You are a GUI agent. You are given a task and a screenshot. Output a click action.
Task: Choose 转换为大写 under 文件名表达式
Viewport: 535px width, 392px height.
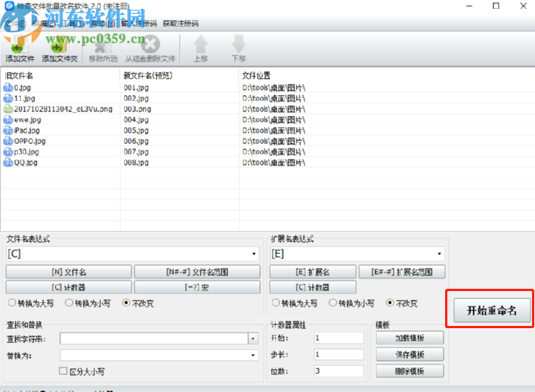pos(12,303)
